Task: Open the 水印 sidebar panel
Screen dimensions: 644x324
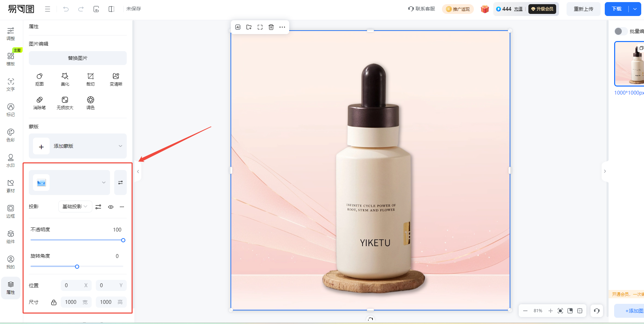Action: tap(11, 161)
